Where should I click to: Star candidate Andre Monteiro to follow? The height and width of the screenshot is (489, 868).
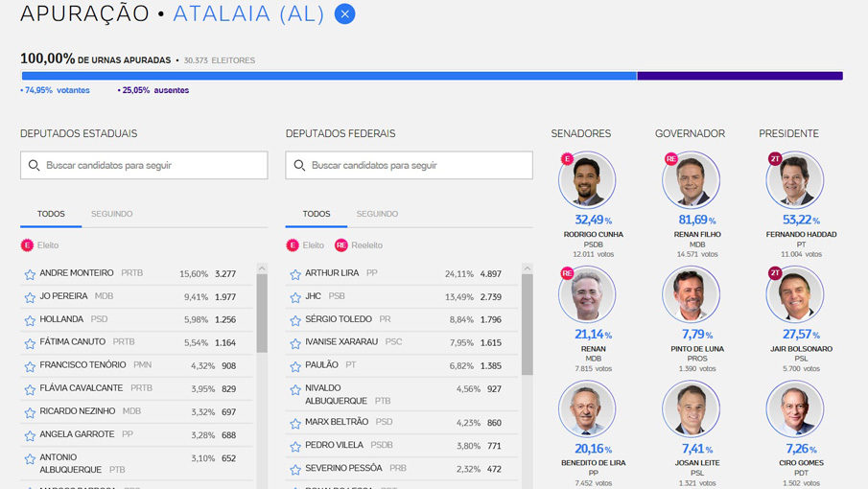point(30,274)
